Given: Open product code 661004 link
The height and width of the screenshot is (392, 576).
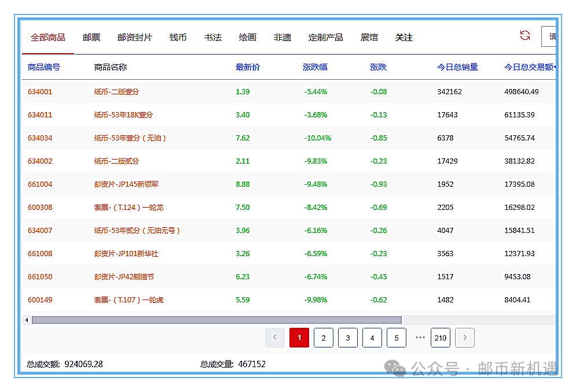Looking at the screenshot, I should [40, 184].
